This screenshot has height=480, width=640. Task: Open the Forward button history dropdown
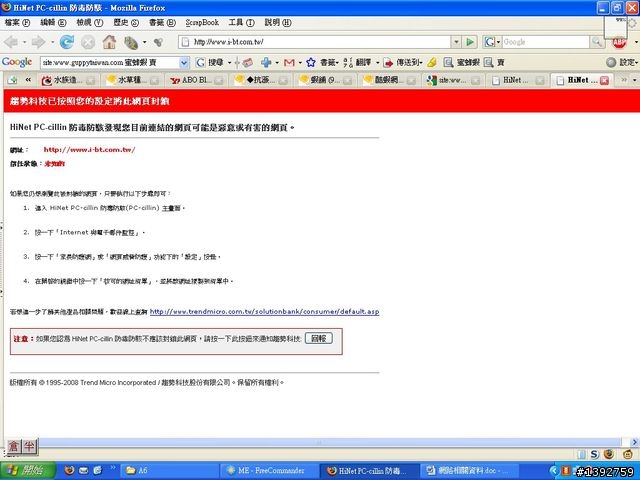click(52, 42)
